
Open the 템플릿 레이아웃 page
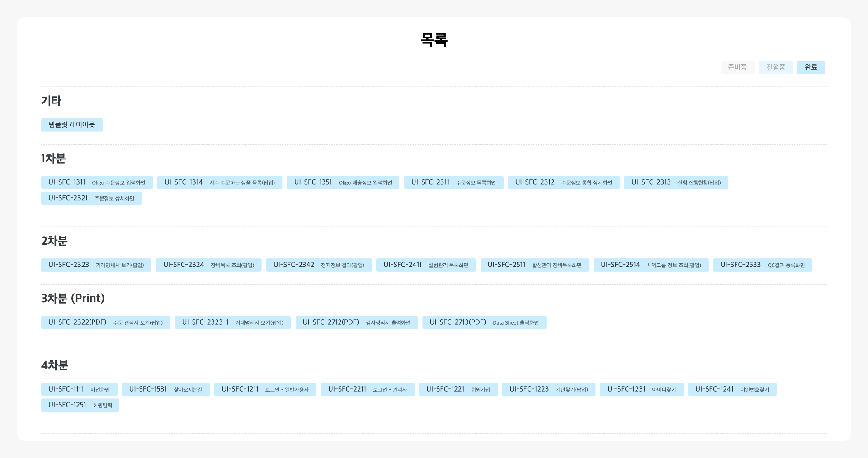(x=71, y=125)
